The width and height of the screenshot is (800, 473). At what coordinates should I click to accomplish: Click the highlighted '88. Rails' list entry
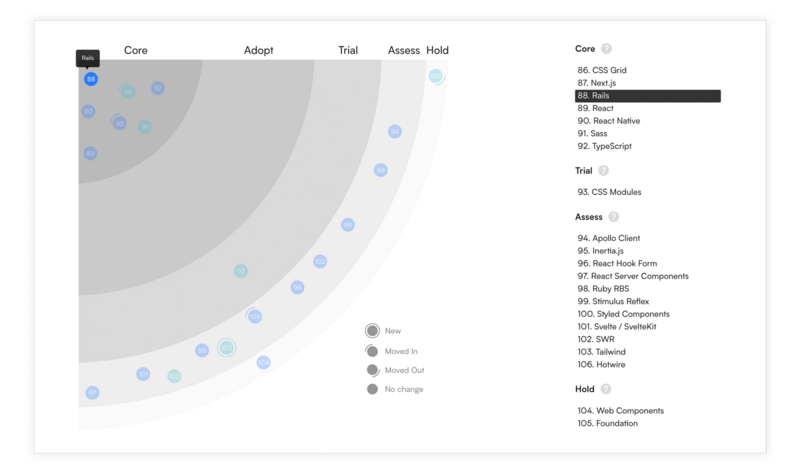tap(648, 95)
